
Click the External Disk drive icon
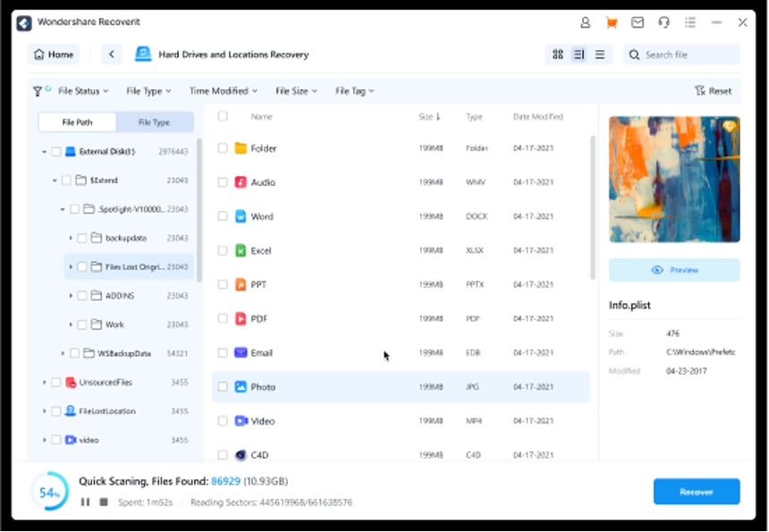tap(71, 151)
